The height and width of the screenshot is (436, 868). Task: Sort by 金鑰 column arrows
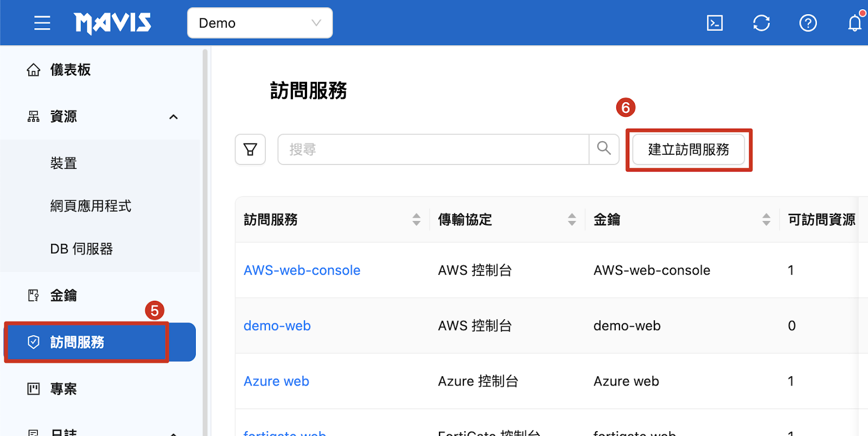pos(766,219)
